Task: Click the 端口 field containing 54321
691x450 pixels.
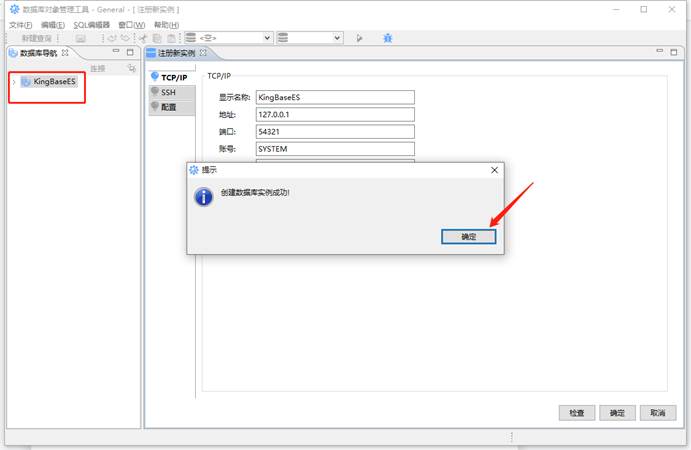Action: click(x=335, y=132)
